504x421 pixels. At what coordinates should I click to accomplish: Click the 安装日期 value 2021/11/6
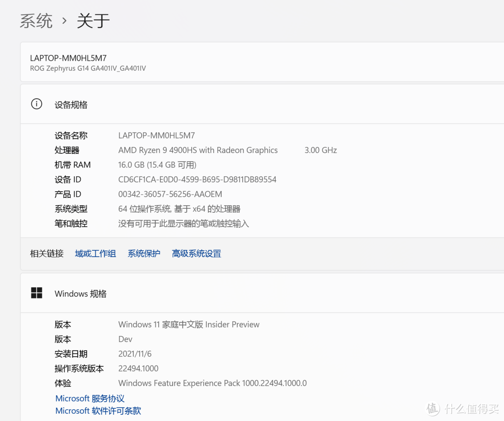coord(135,354)
